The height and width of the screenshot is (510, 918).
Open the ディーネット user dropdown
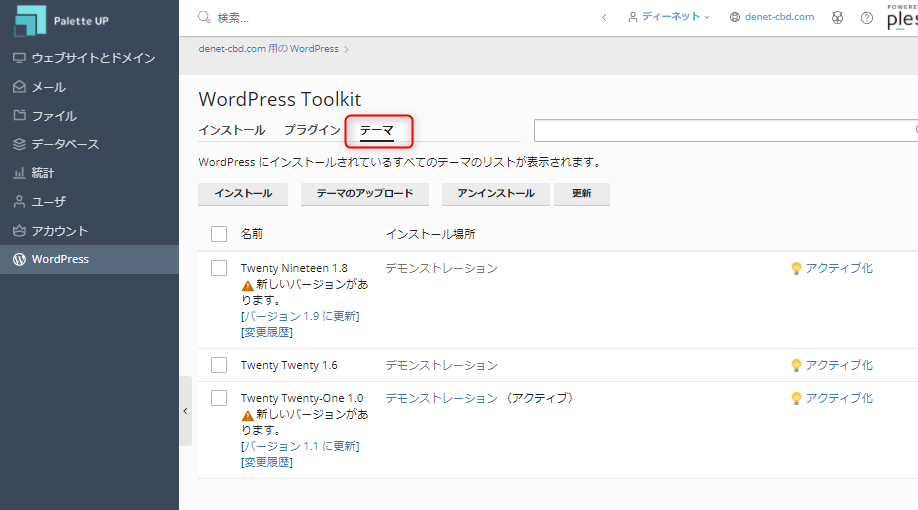tap(669, 17)
